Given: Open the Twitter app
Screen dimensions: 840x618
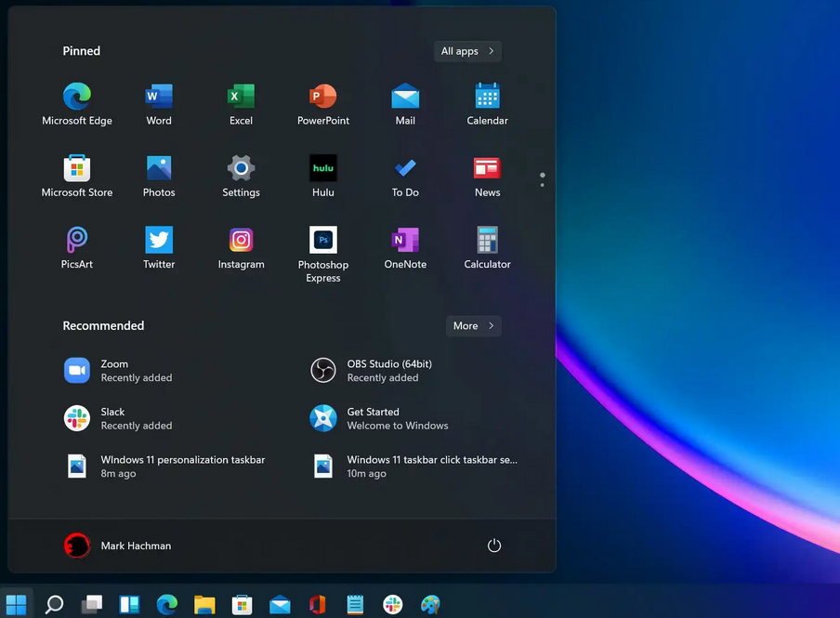Looking at the screenshot, I should (159, 249).
